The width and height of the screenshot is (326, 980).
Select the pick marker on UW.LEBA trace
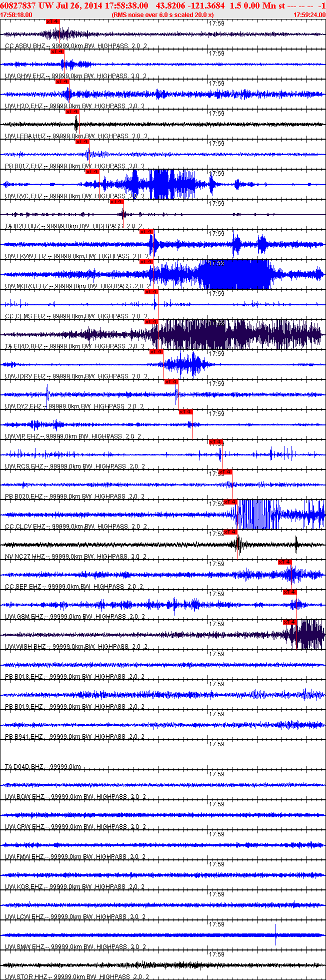point(72,112)
